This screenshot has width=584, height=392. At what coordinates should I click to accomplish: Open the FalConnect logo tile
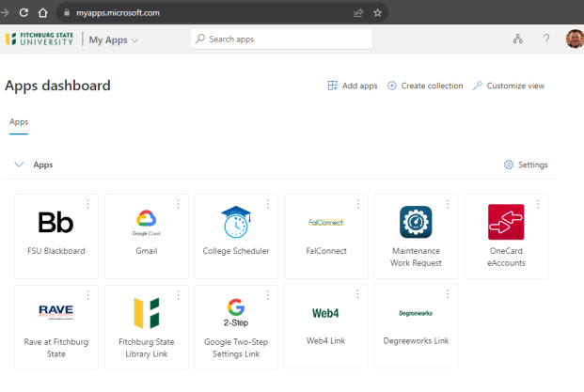tap(326, 222)
